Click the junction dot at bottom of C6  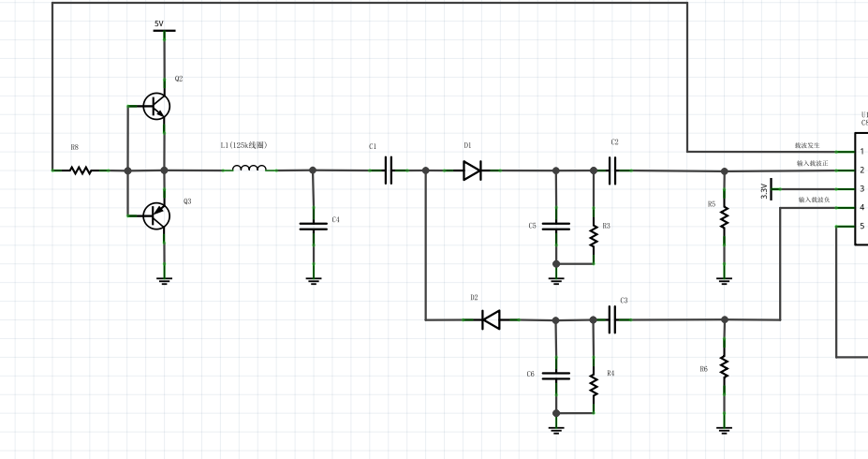pos(556,413)
